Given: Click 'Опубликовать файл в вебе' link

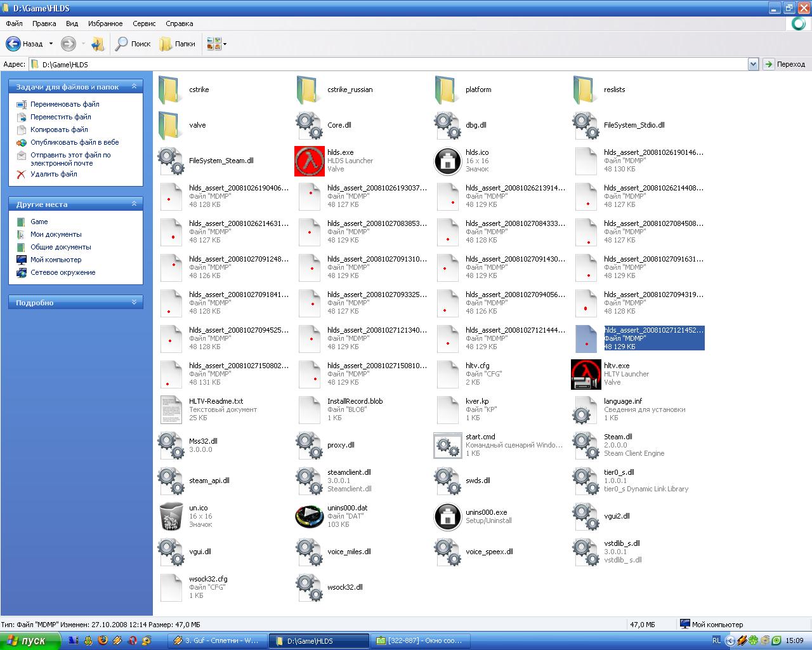Looking at the screenshot, I should click(75, 142).
